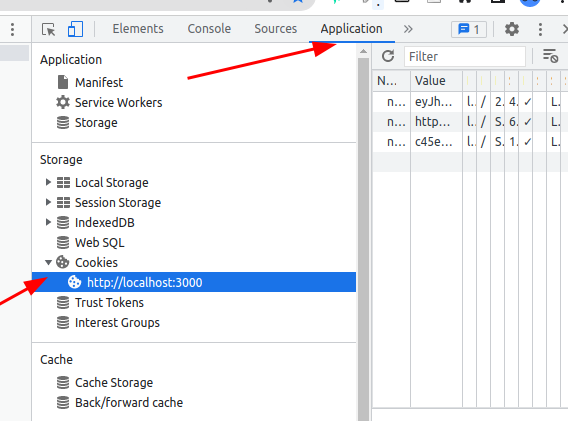
Task: Open the left panel three-dot menu
Action: (13, 29)
